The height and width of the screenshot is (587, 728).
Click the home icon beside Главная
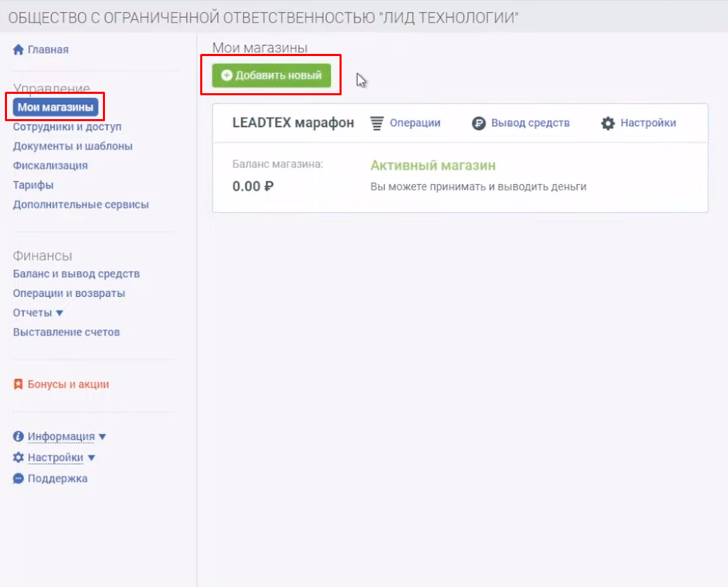(x=19, y=50)
